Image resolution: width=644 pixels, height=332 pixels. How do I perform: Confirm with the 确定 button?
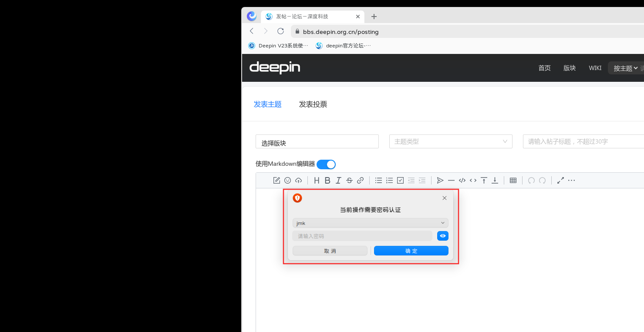(411, 251)
